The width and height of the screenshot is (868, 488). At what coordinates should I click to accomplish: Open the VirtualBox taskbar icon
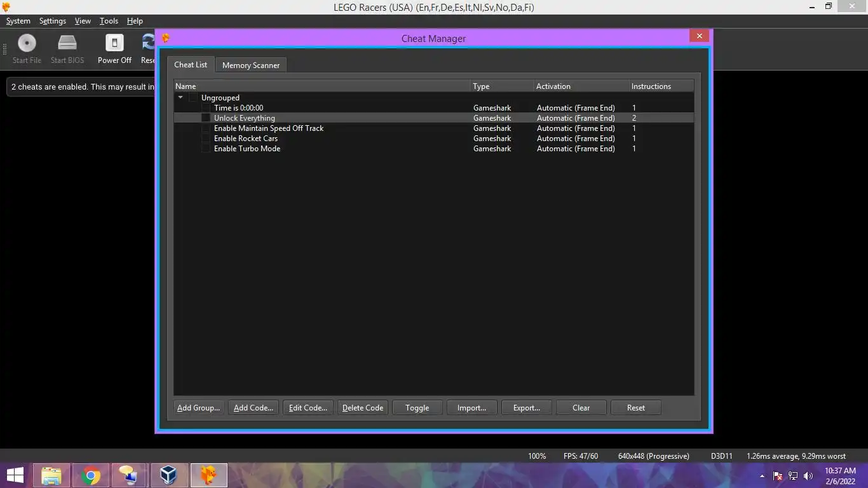tap(168, 475)
